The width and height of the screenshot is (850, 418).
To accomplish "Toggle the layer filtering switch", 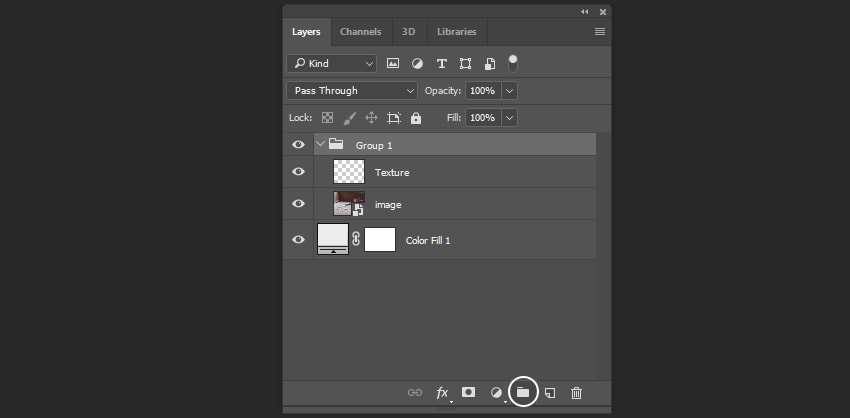I will [513, 63].
